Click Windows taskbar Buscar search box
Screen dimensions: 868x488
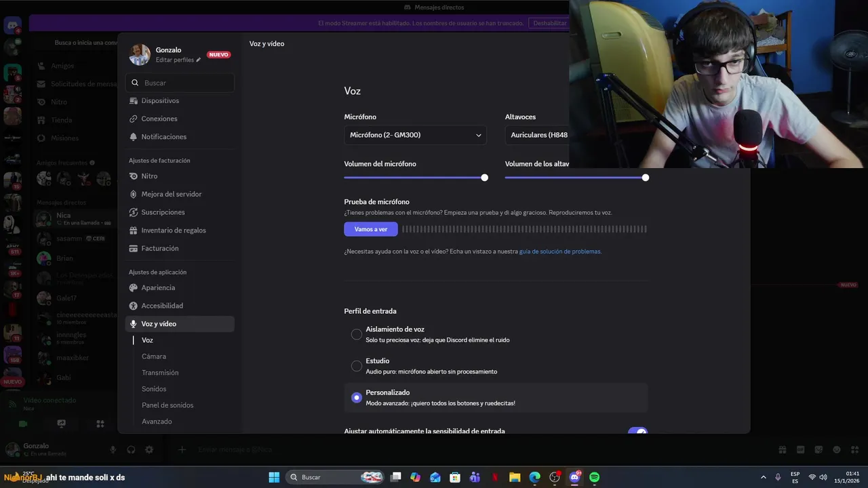[x=334, y=477]
